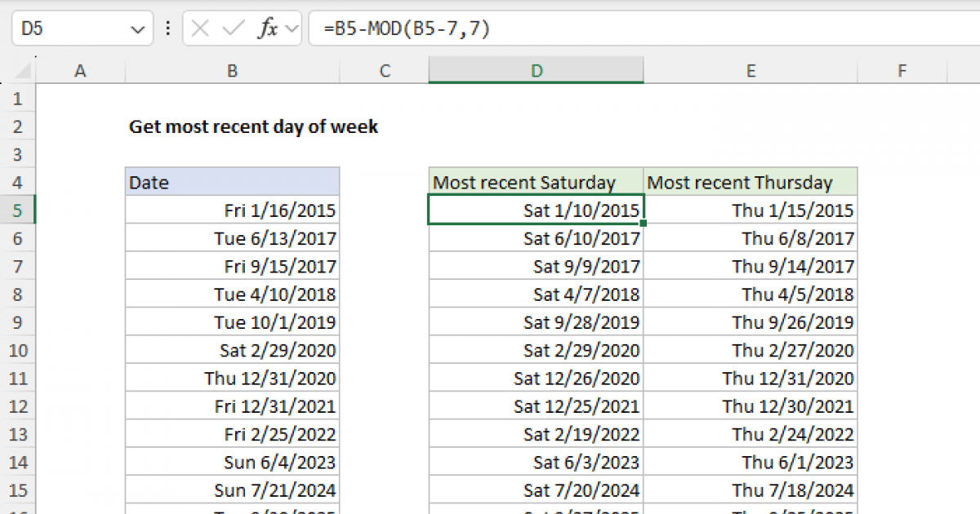Select cell containing Sat 2/29/2020 in column B

coord(232,350)
